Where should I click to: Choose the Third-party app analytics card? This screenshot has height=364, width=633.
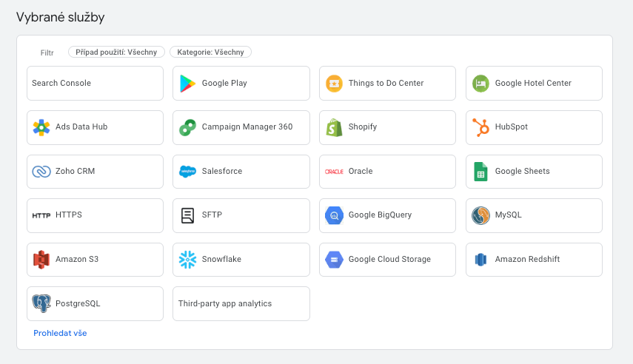241,303
